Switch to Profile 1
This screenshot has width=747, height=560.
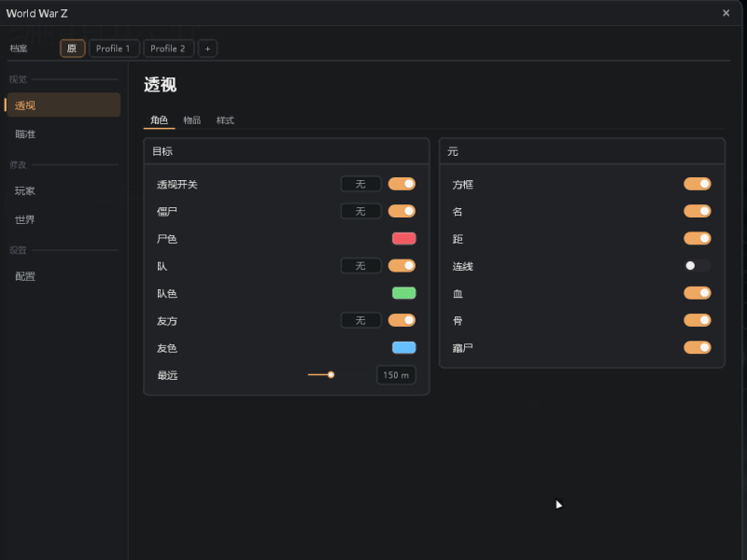pos(113,49)
